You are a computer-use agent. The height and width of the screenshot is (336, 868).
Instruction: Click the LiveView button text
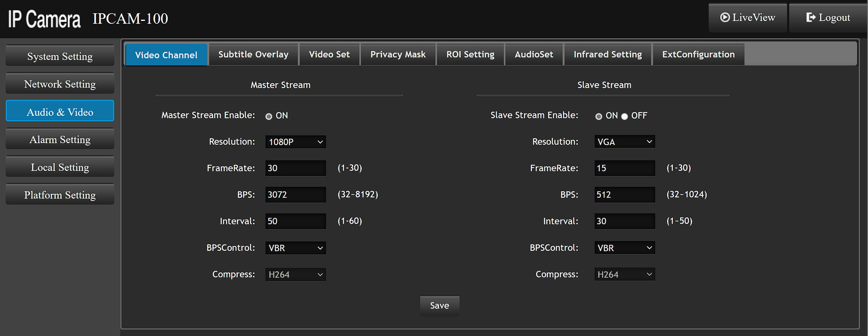754,18
